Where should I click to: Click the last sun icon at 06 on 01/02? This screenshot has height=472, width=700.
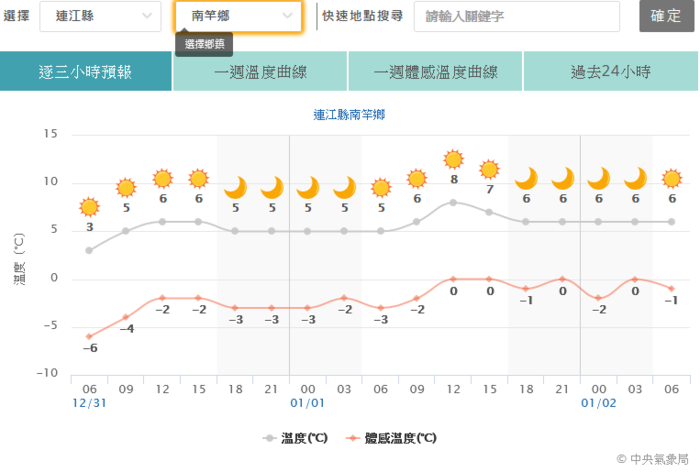click(x=671, y=179)
